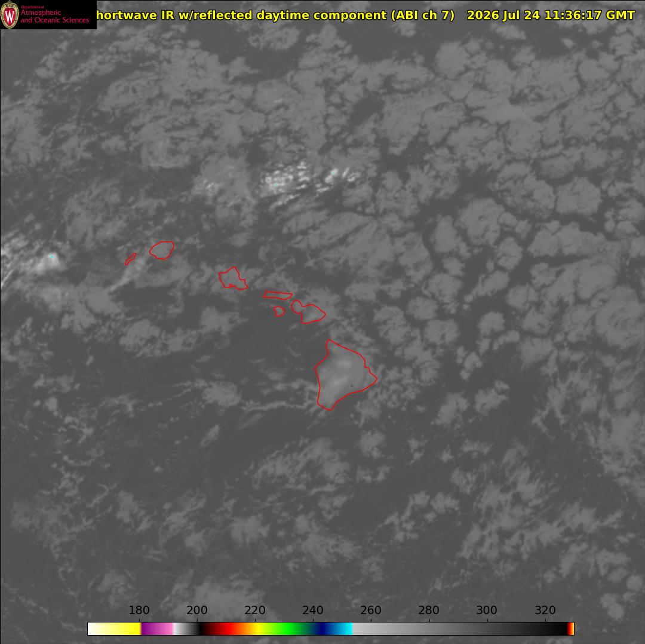Click the magenta segment of the color bar
Screen dimensions: 645x644
click(156, 628)
